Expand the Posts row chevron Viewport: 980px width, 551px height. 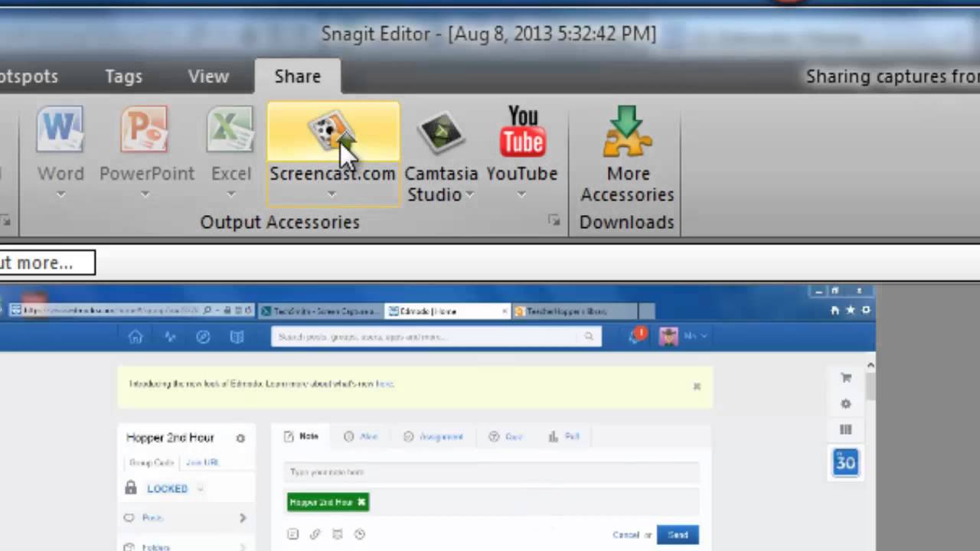pos(243,518)
